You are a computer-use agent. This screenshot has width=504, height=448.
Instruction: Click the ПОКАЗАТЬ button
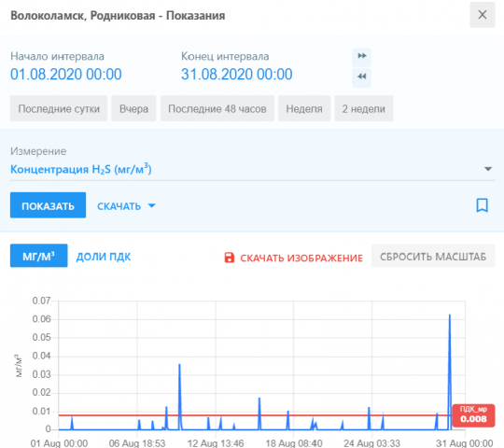click(x=48, y=205)
